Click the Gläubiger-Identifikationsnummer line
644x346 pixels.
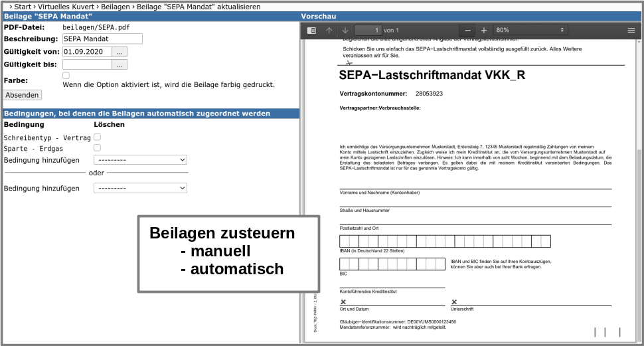[x=398, y=321]
